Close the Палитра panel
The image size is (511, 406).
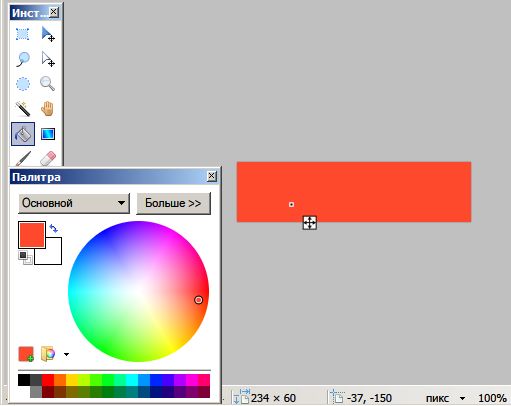pyautogui.click(x=211, y=176)
